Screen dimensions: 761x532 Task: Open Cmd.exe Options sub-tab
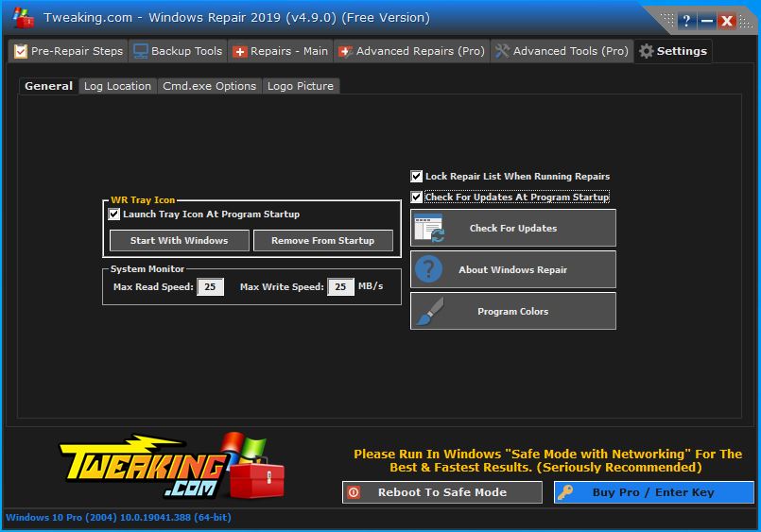pos(209,86)
